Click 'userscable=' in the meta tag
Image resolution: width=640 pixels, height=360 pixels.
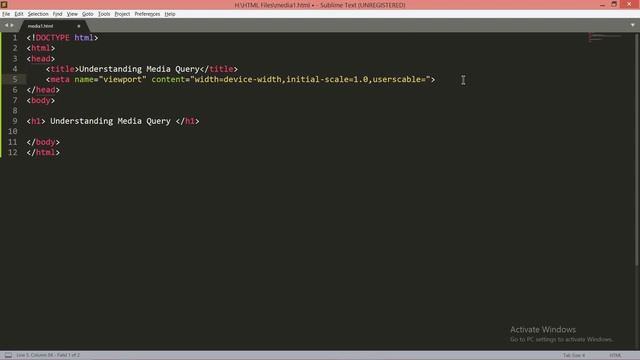[x=399, y=79]
